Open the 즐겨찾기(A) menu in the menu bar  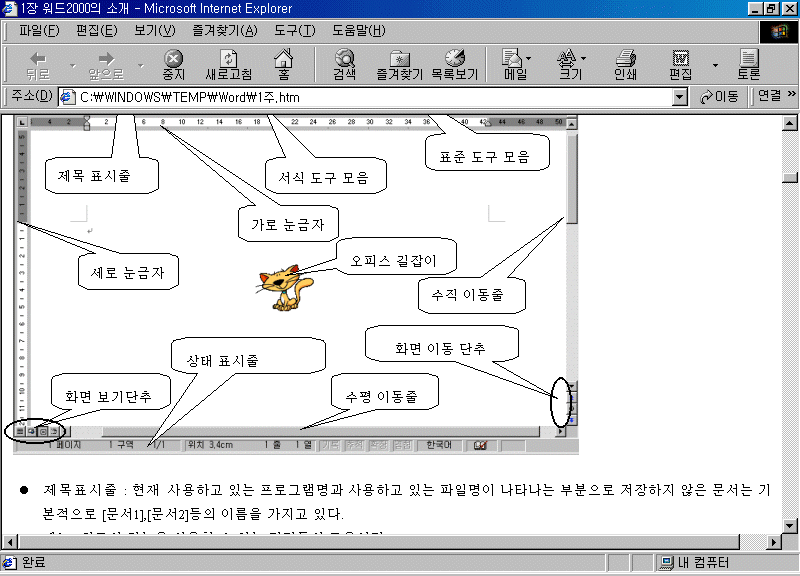tap(224, 31)
